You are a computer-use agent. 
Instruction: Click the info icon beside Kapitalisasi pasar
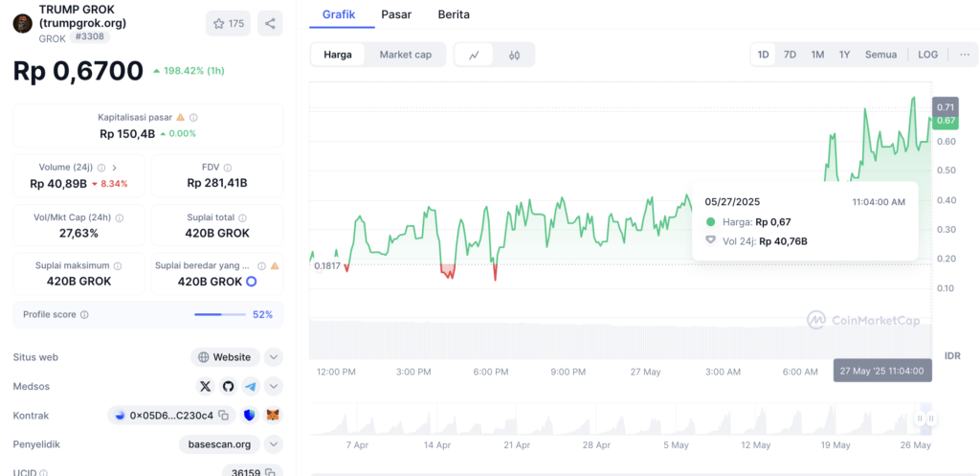click(x=193, y=117)
